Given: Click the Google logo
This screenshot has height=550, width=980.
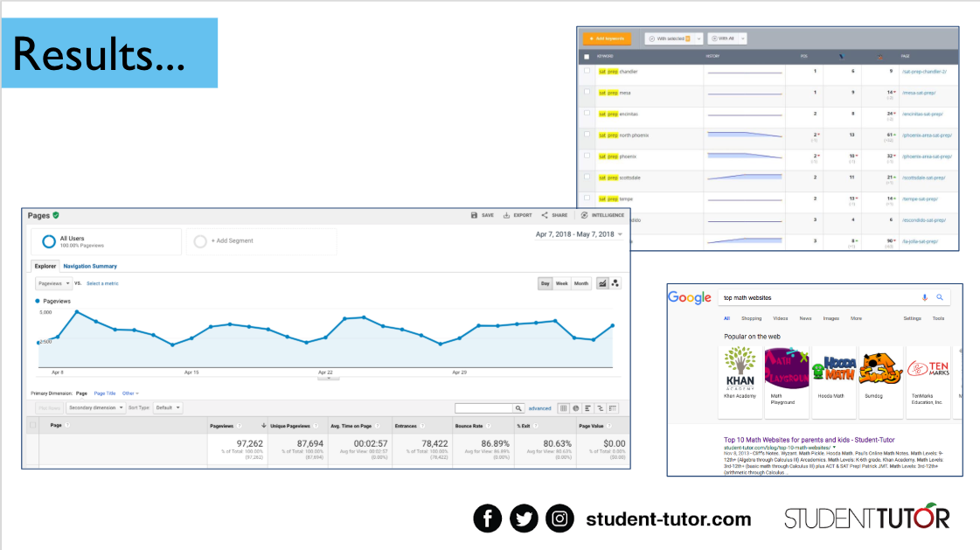Looking at the screenshot, I should 690,297.
